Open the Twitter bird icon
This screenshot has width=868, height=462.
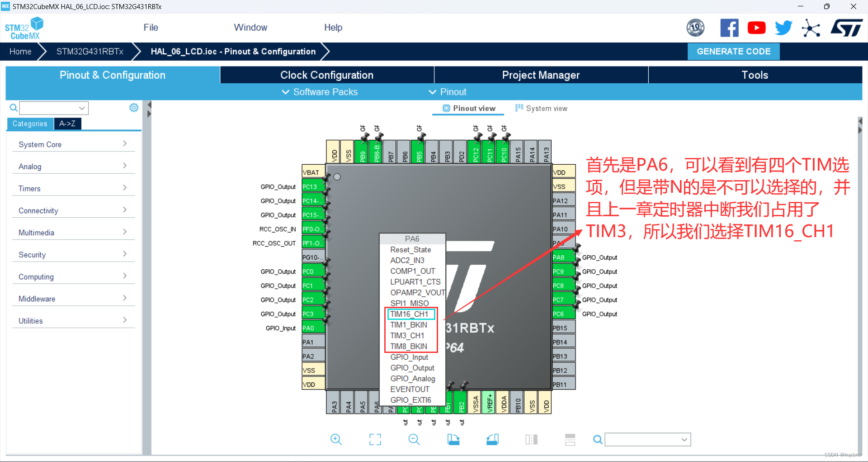(784, 28)
